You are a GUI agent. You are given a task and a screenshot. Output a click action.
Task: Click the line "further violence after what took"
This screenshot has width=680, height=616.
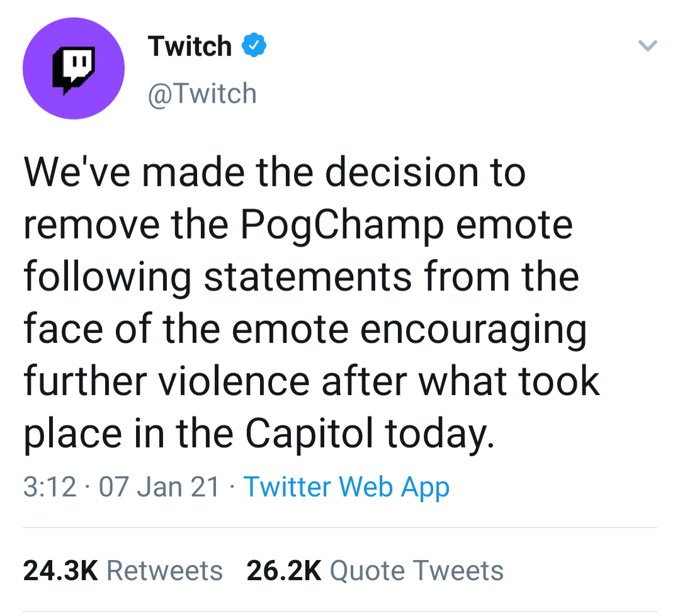(312, 381)
